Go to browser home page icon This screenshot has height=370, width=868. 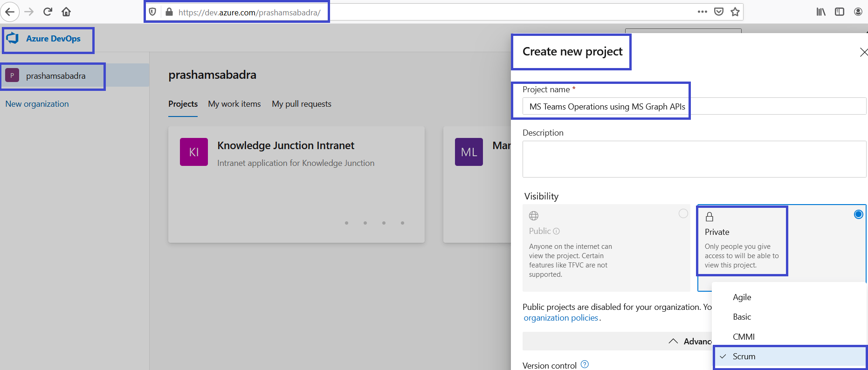(66, 12)
